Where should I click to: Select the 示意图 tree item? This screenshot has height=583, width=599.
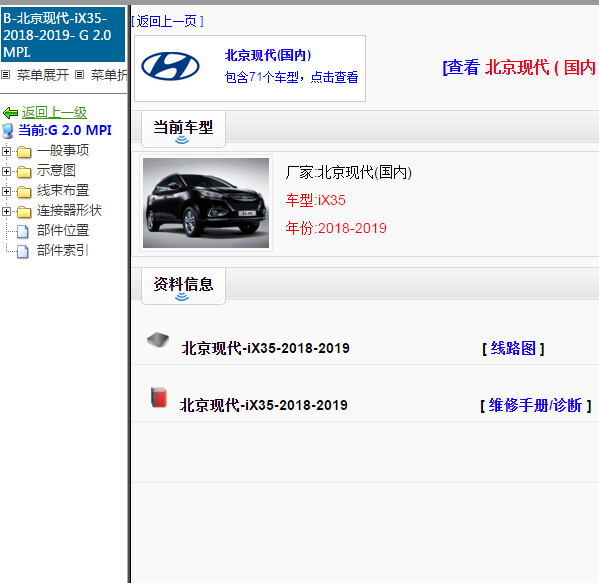pyautogui.click(x=56, y=170)
